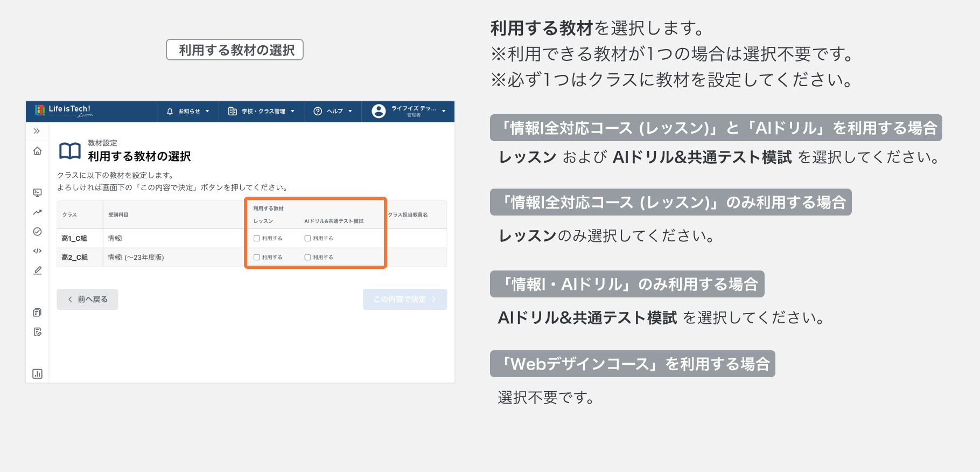Click the school building icon
Image resolution: width=980 pixels, height=472 pixels.
coord(233,112)
